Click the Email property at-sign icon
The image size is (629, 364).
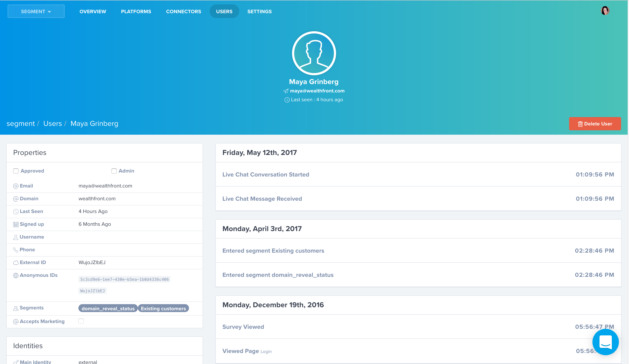point(16,186)
